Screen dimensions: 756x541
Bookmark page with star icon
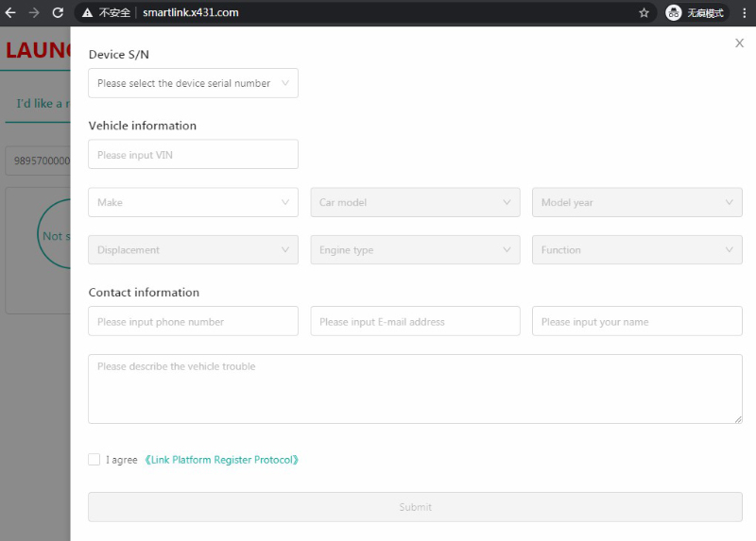pyautogui.click(x=644, y=12)
